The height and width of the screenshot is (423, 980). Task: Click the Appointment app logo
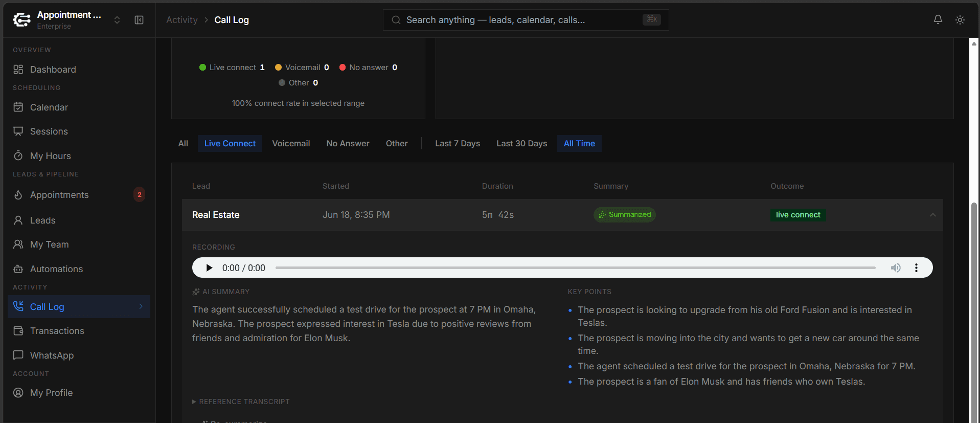coord(21,20)
